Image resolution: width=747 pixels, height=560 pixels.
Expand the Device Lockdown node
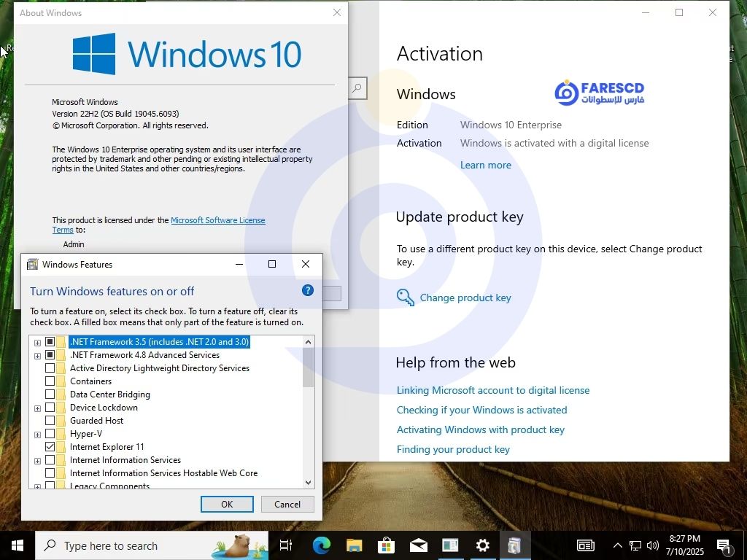(x=37, y=408)
